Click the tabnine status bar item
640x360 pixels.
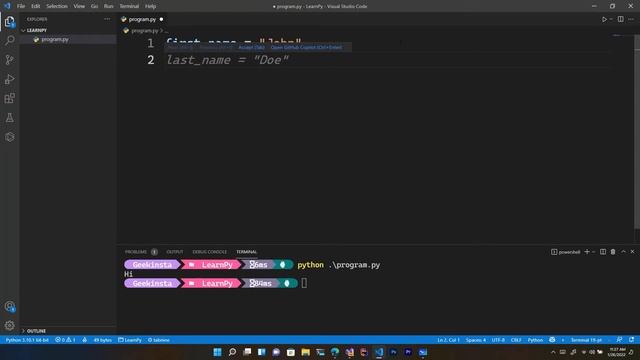point(159,340)
